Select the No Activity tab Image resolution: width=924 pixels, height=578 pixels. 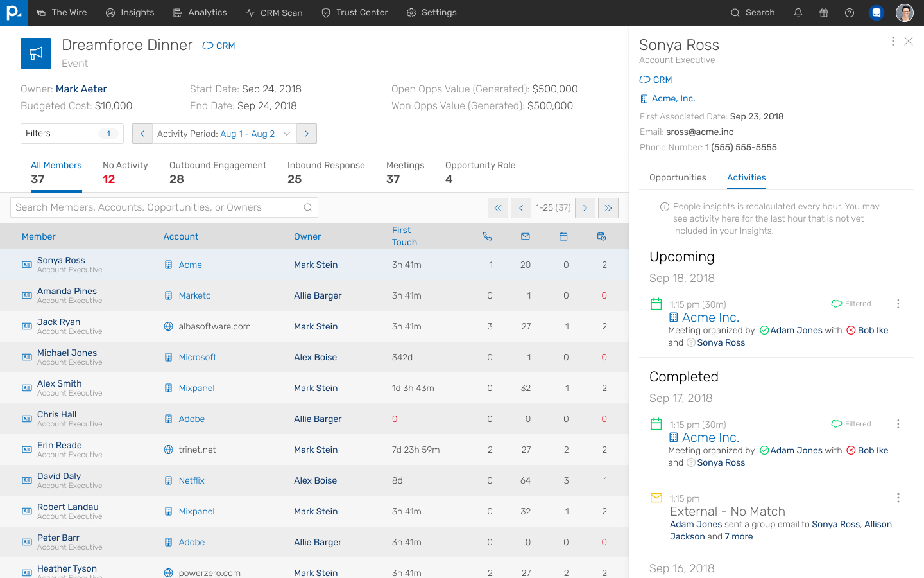point(125,173)
